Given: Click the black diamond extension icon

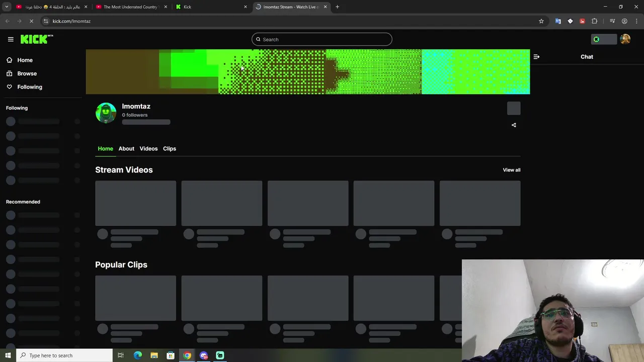Looking at the screenshot, I should click(570, 21).
